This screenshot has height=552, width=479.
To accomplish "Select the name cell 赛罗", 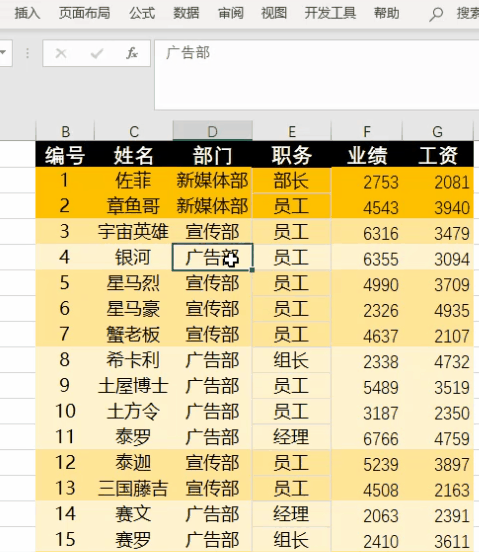I will (x=134, y=540).
